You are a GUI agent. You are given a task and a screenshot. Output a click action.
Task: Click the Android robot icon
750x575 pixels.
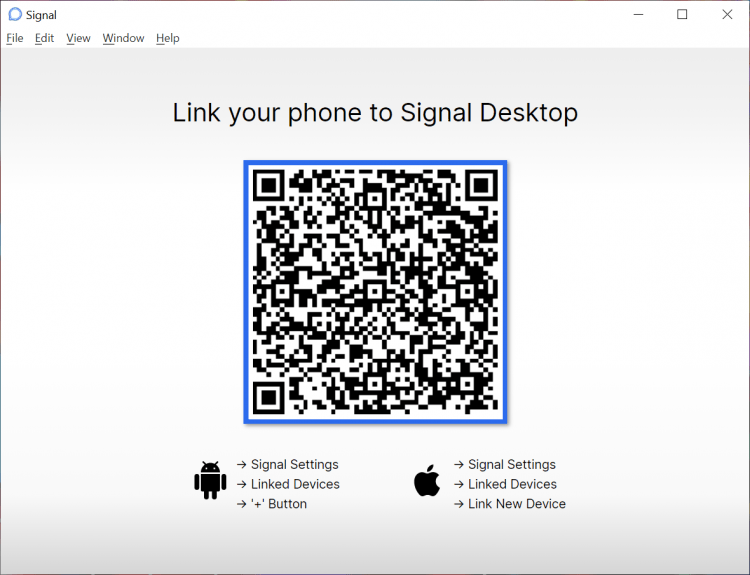click(210, 480)
